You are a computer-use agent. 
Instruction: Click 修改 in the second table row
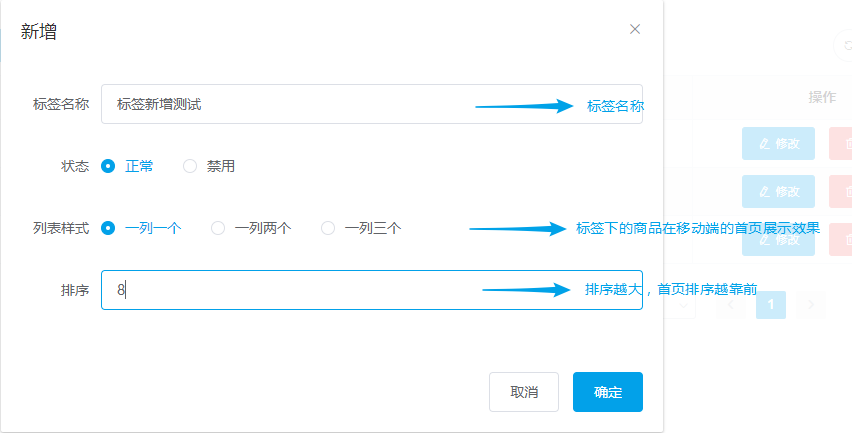coord(779,191)
